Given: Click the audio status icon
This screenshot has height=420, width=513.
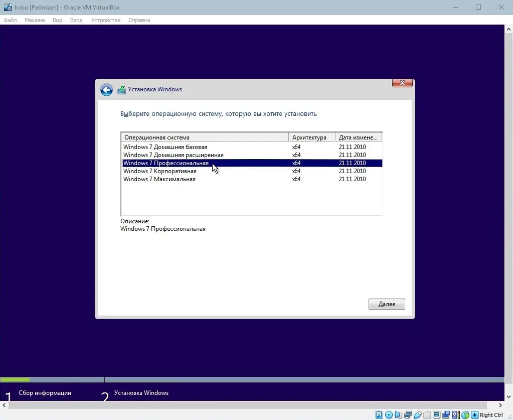Looking at the screenshot, I should click(398, 414).
